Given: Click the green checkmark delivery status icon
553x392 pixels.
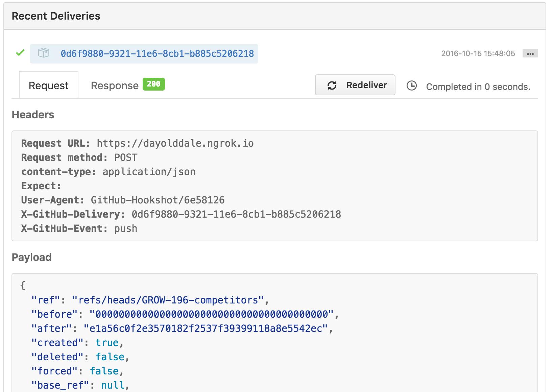Looking at the screenshot, I should [x=20, y=53].
